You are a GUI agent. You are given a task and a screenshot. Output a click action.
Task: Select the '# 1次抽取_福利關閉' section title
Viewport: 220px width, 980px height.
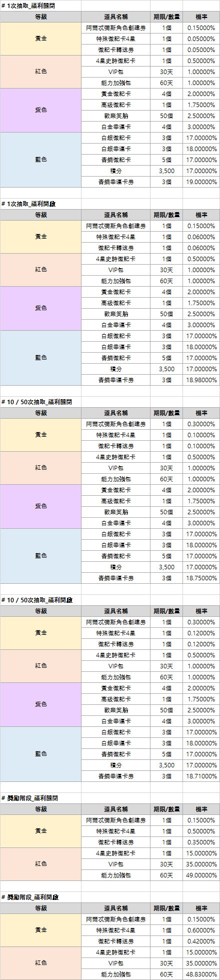[29, 6]
